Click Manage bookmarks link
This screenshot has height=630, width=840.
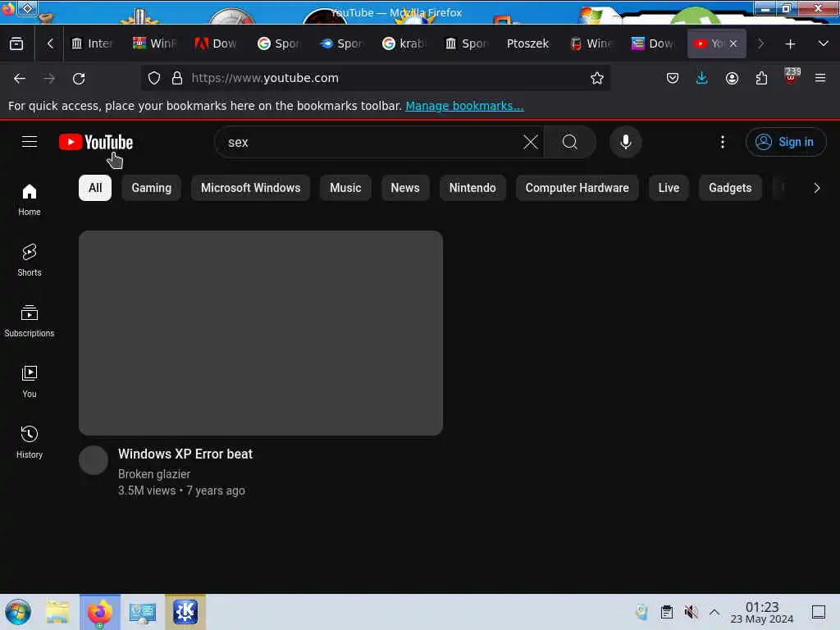tap(464, 106)
